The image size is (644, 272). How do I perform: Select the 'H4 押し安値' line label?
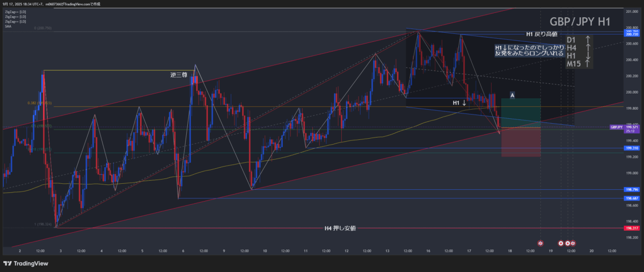coord(340,228)
